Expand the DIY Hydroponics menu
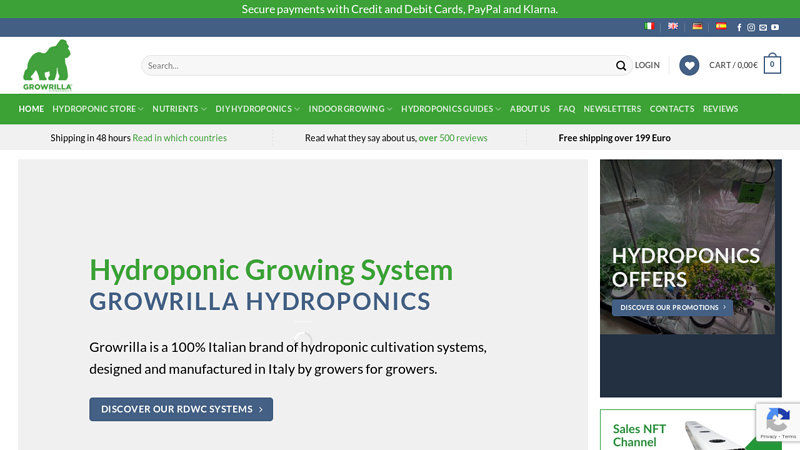Viewport: 800px width, 450px height. point(257,109)
